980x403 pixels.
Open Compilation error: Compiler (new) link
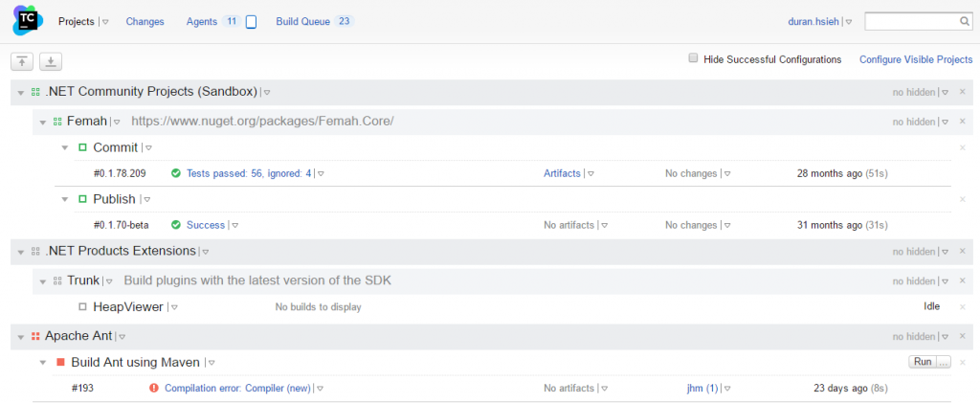click(x=237, y=388)
